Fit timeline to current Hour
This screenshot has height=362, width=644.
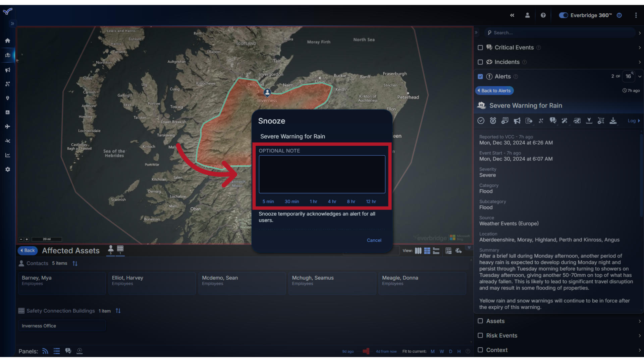tap(459, 351)
